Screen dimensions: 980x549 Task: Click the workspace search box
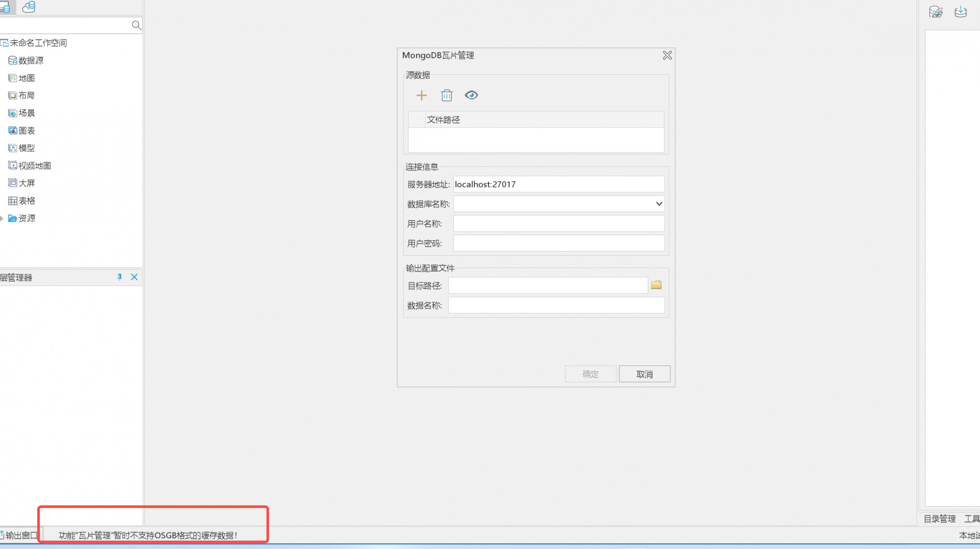(x=66, y=25)
